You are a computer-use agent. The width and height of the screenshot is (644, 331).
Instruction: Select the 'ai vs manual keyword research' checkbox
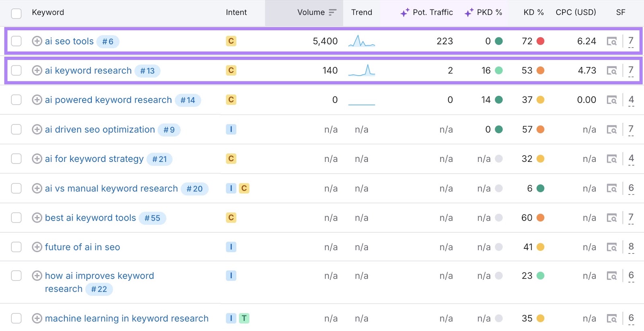pos(16,188)
